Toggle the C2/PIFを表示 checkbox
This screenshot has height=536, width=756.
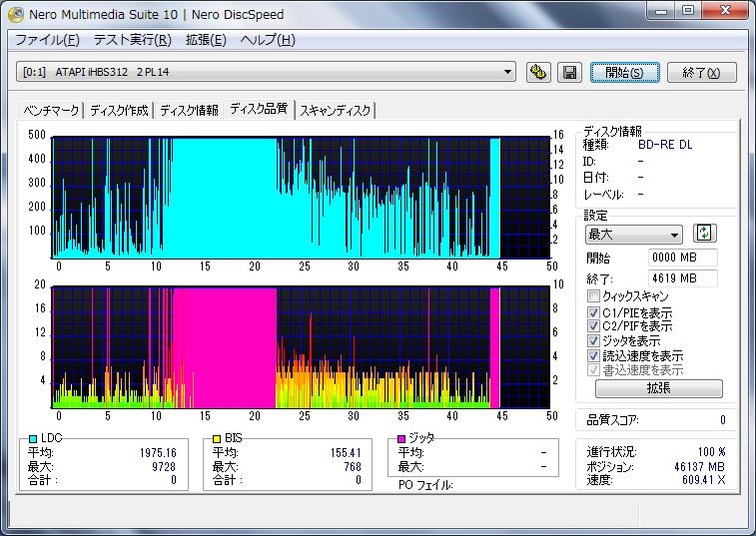593,326
